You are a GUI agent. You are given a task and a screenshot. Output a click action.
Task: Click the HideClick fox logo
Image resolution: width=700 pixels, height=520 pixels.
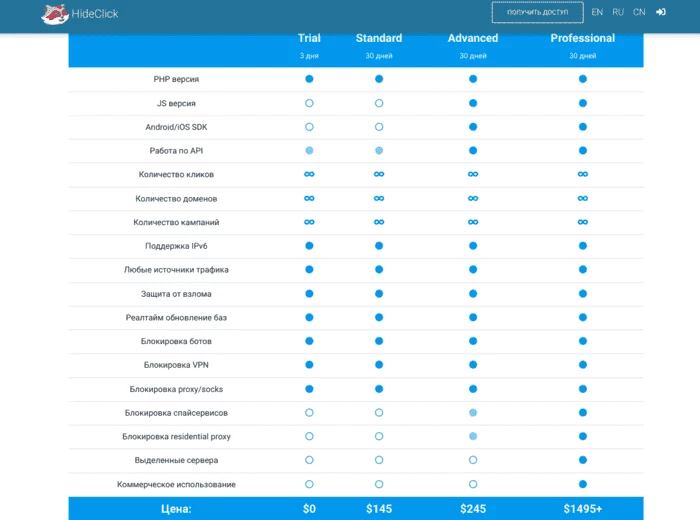(55, 14)
